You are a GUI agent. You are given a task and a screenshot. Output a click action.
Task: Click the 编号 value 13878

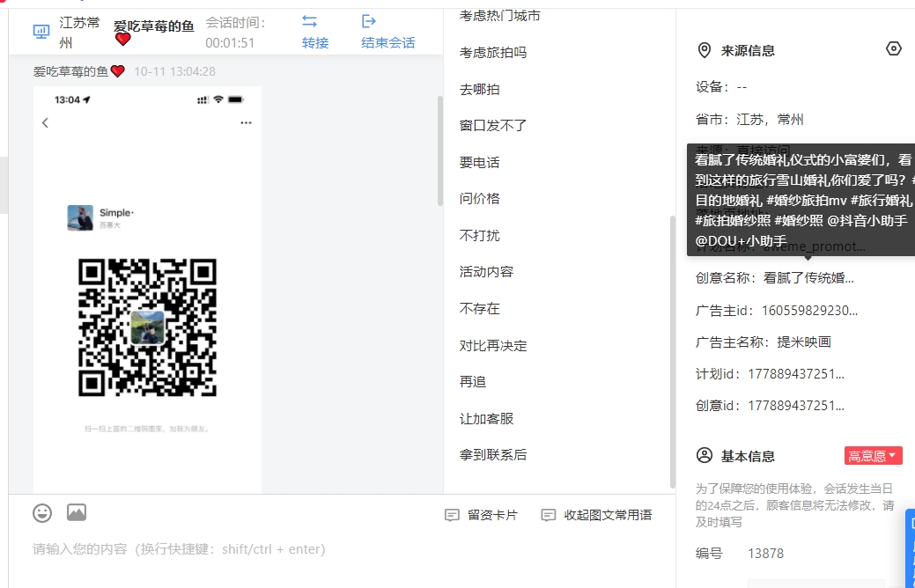[765, 553]
